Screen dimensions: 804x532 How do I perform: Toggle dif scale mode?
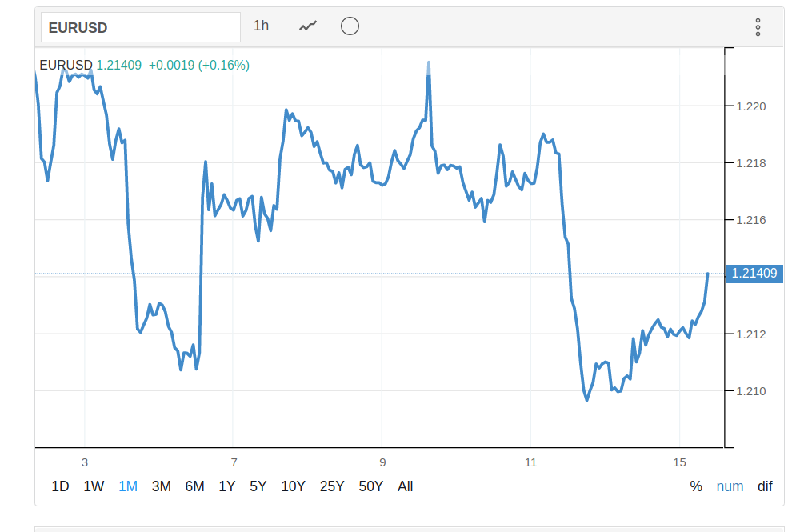coord(766,486)
